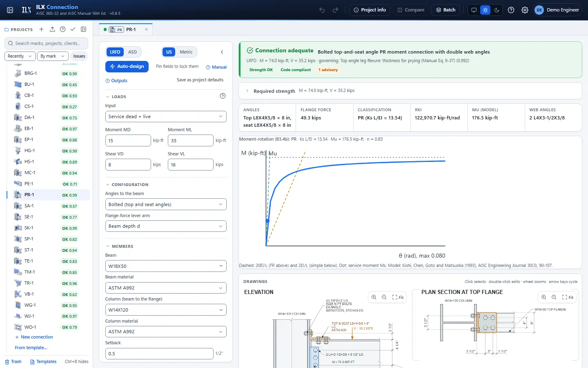Image resolution: width=588 pixels, height=368 pixels.
Task: Switch units to US
Action: 169,52
